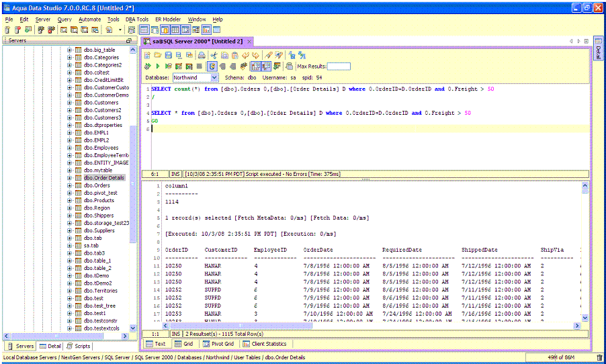
Task: Click the Rollback transaction icon
Action: pyautogui.click(x=232, y=66)
